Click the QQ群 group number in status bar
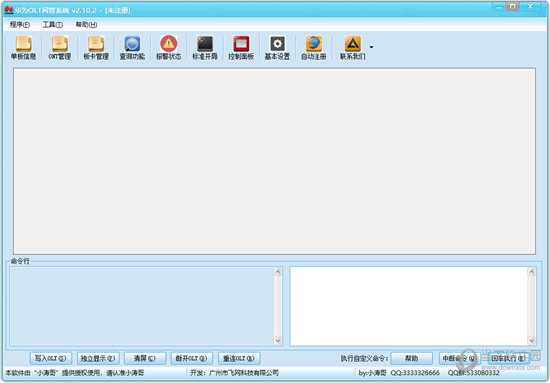 pyautogui.click(x=473, y=373)
